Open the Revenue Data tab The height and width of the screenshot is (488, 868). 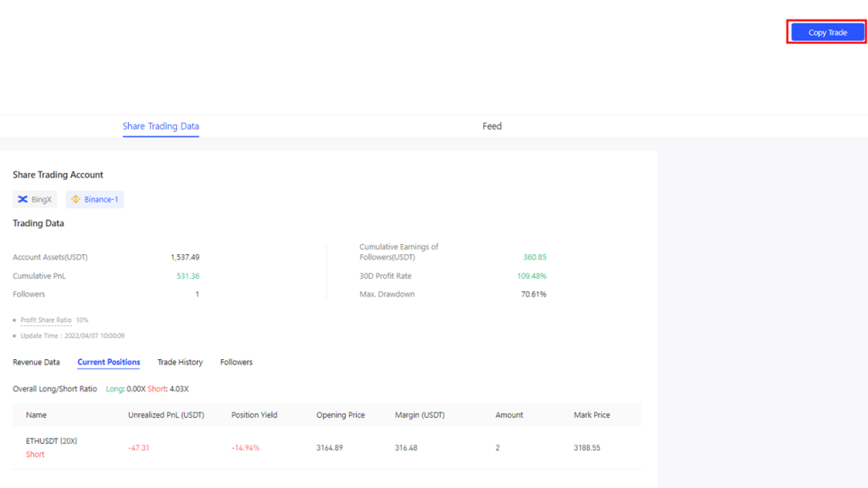36,362
